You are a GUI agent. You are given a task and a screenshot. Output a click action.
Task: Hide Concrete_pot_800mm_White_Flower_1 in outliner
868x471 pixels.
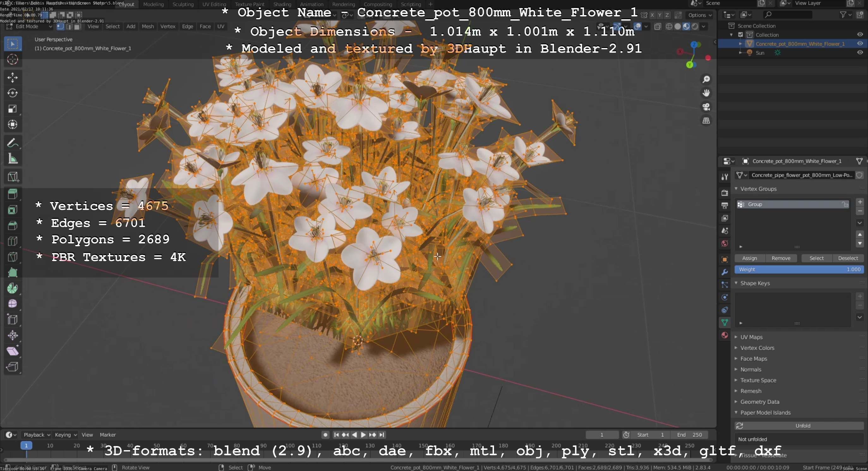(860, 44)
